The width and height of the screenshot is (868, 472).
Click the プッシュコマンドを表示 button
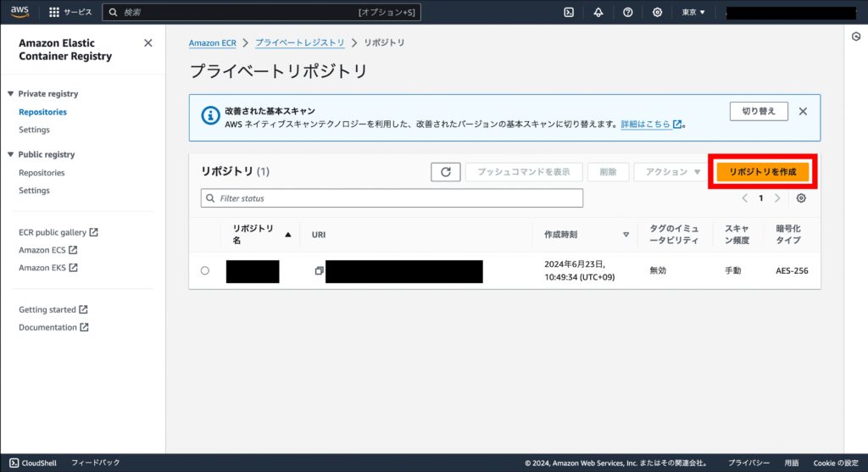(x=524, y=172)
